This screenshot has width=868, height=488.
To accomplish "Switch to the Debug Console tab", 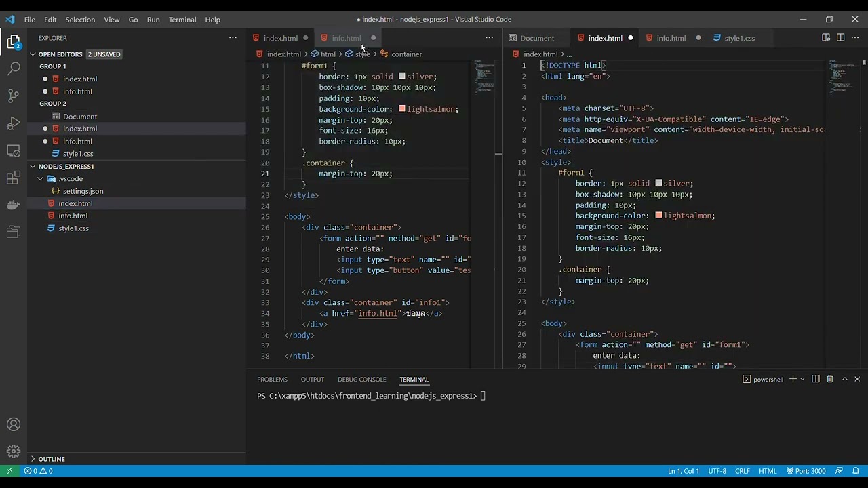I will coord(362,380).
